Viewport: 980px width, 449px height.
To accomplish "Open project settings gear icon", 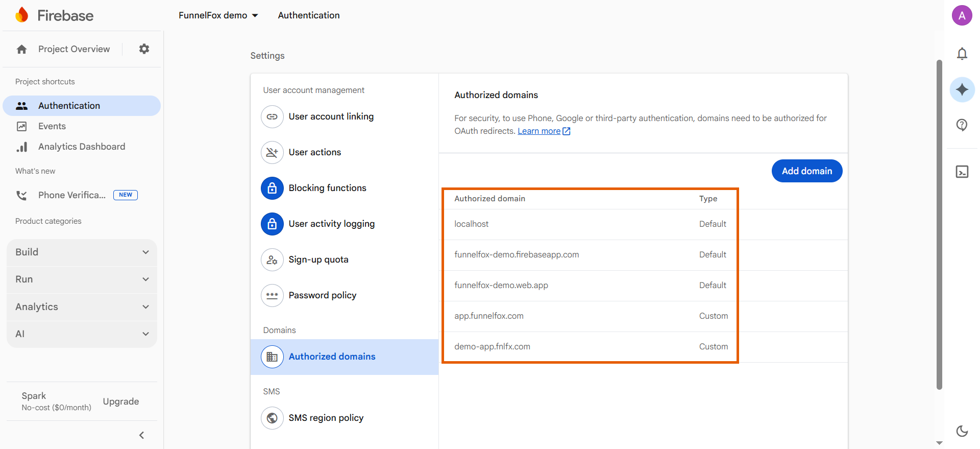I will [x=144, y=49].
